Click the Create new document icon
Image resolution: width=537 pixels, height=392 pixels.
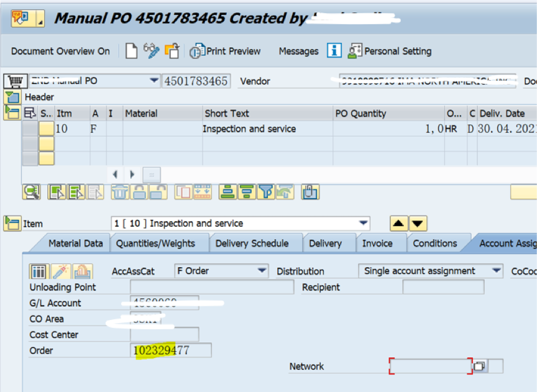click(x=132, y=52)
